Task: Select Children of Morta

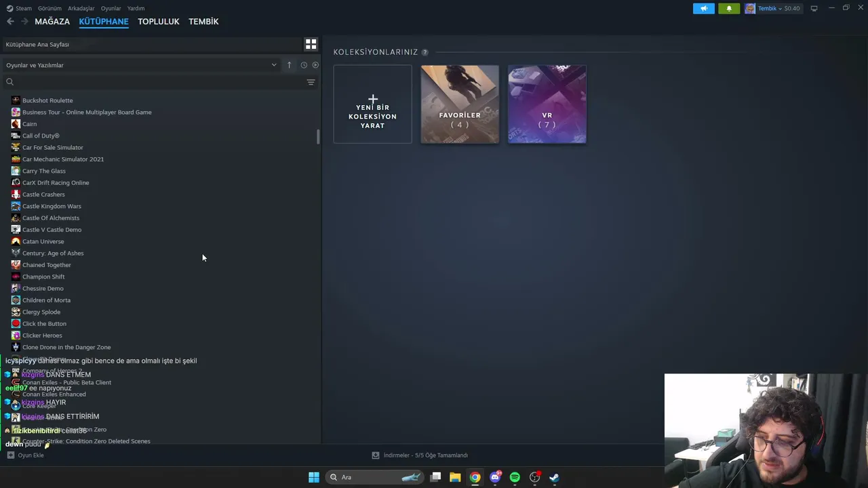Action: click(x=46, y=300)
